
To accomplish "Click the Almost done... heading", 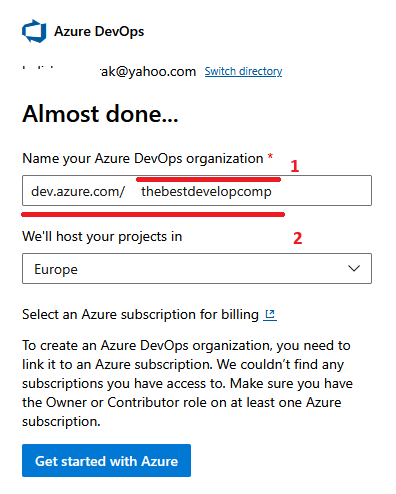I will [100, 114].
